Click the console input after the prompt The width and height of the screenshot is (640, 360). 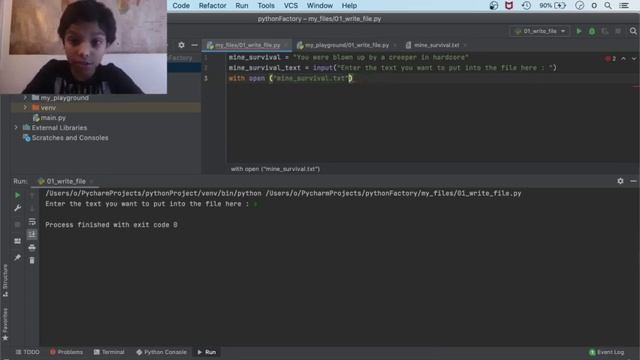(x=256, y=204)
